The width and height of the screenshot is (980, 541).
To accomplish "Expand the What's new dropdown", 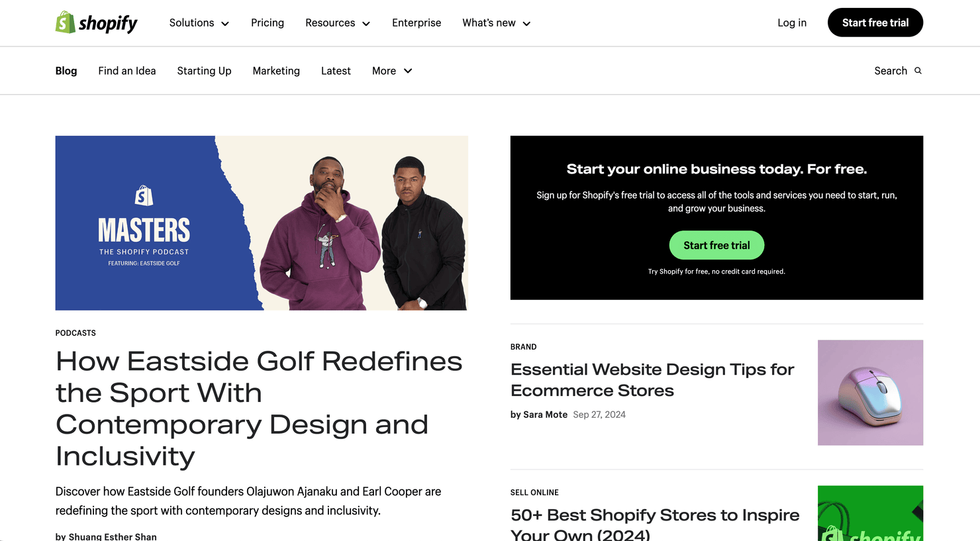I will tap(496, 23).
